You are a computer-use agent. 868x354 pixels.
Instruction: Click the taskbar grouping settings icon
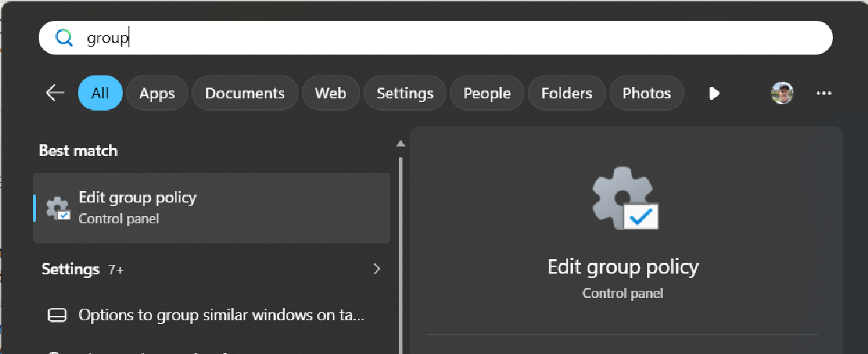tap(57, 315)
